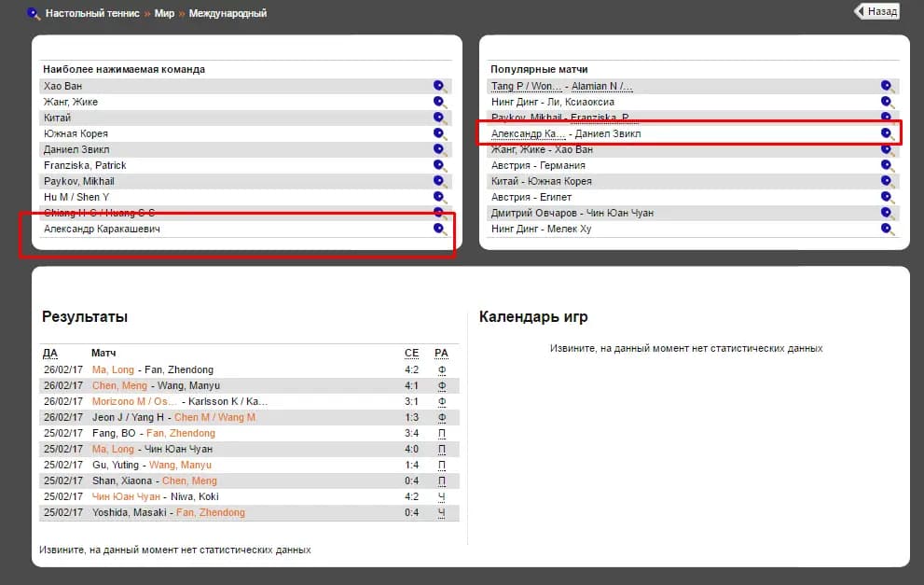Open search icon beside Нинг Динг - Ли, Ксиаоксиа
The image size is (924, 585).
tap(888, 102)
